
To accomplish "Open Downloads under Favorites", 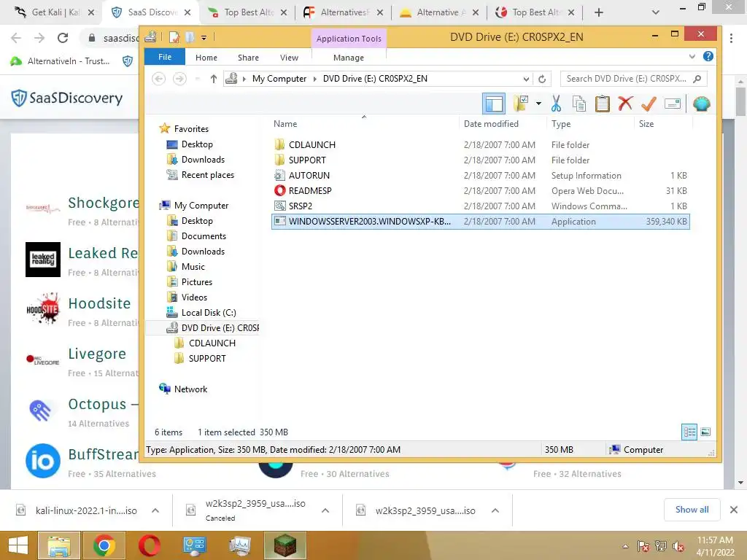I will (203, 160).
